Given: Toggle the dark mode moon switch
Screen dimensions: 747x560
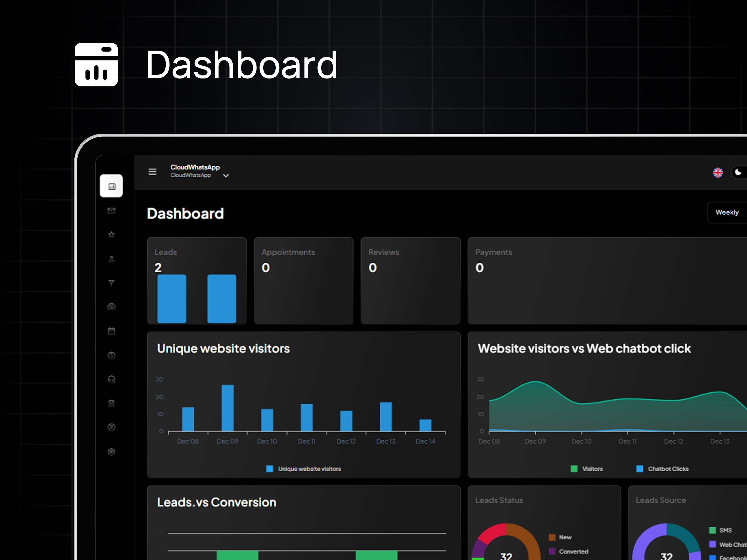Looking at the screenshot, I should 739,172.
